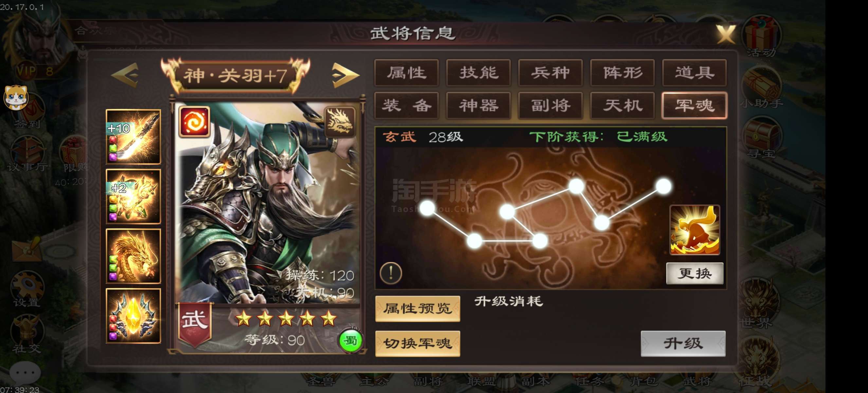Close the 武将信息 panel
The width and height of the screenshot is (868, 393).
click(726, 34)
